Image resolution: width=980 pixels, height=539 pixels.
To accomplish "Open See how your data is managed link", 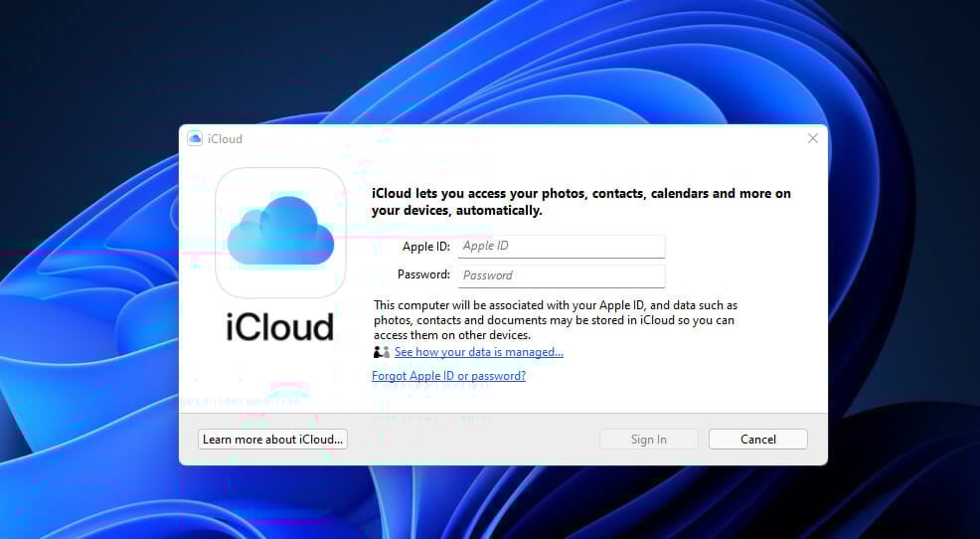I will tap(479, 352).
